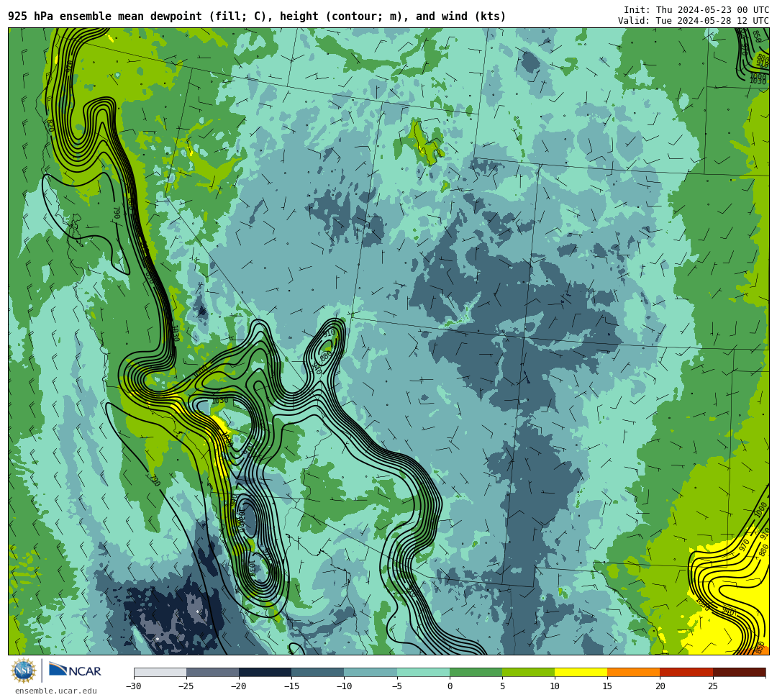Click the NSF logo emblem
Viewport: 777px width, 700px height.
click(23, 671)
